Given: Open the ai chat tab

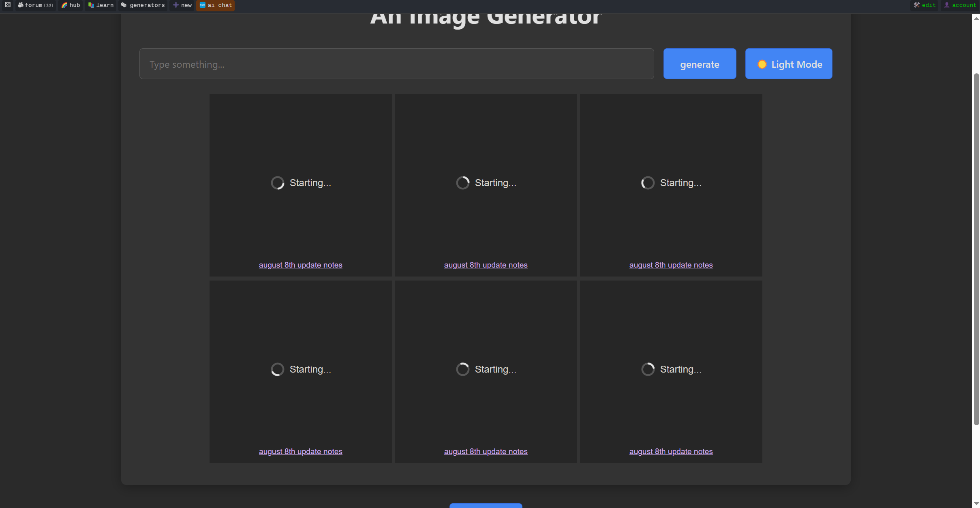Looking at the screenshot, I should (216, 5).
